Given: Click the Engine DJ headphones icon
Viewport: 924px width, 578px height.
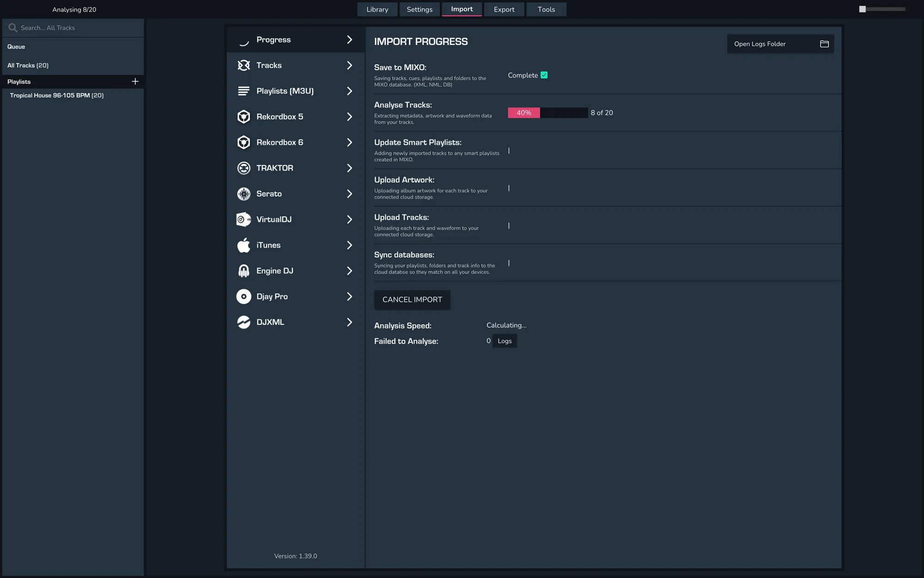Looking at the screenshot, I should (x=243, y=271).
